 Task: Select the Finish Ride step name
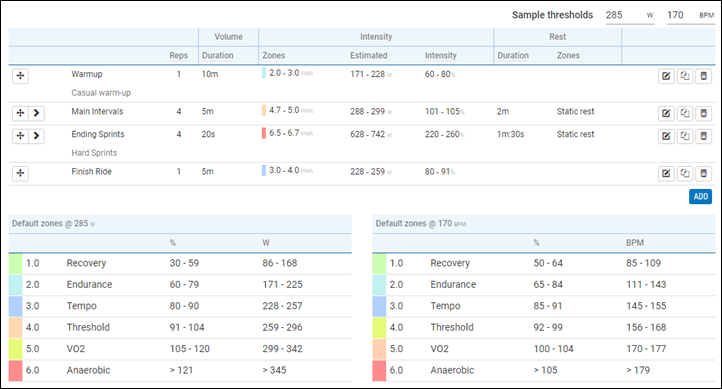91,171
